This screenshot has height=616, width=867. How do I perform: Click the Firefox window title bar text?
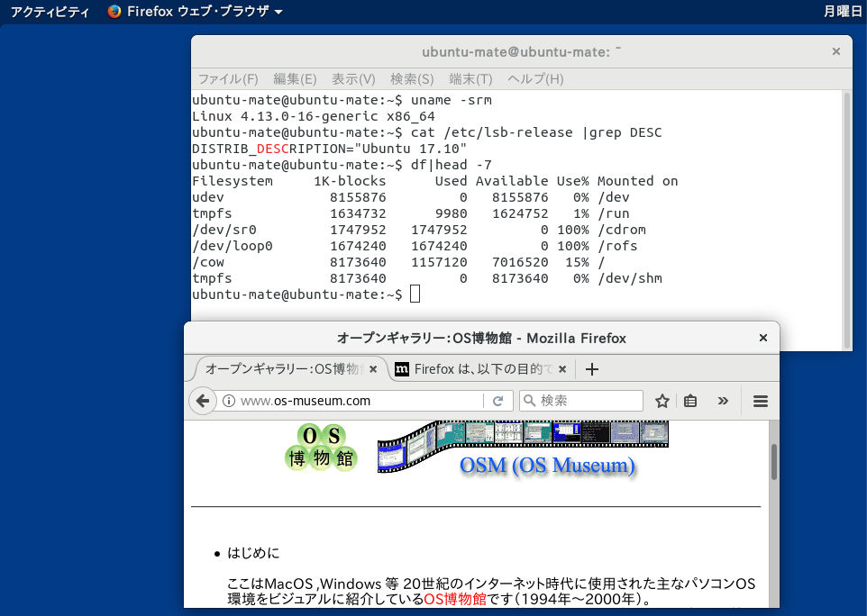(x=481, y=338)
